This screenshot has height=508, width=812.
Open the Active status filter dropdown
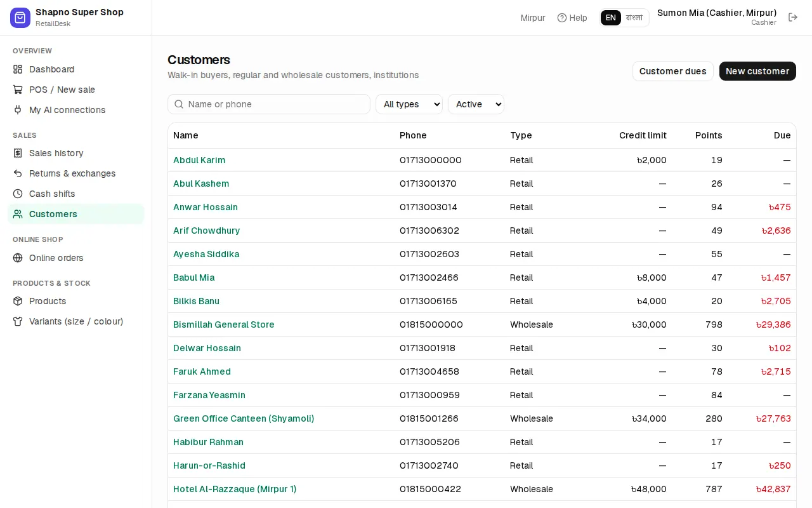tap(476, 104)
